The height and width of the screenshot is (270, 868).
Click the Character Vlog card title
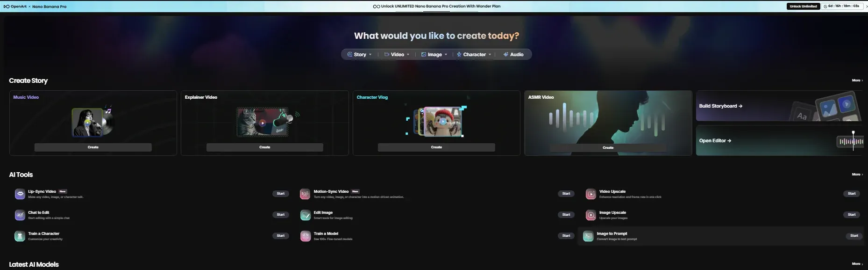372,97
